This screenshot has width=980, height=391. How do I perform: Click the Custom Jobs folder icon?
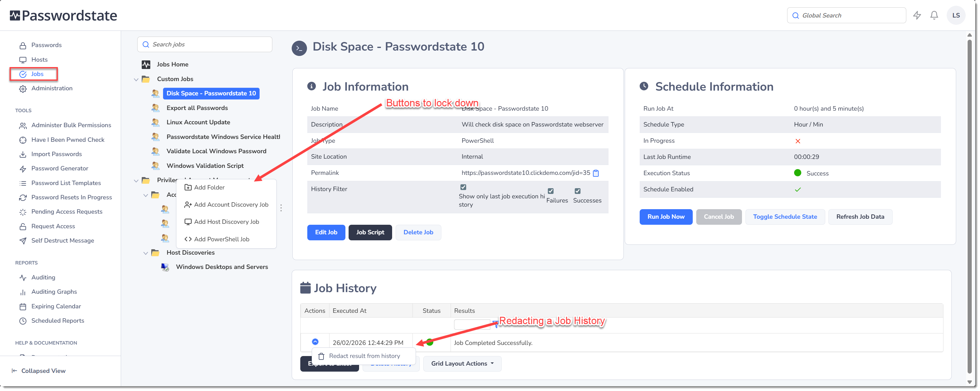[x=146, y=79]
